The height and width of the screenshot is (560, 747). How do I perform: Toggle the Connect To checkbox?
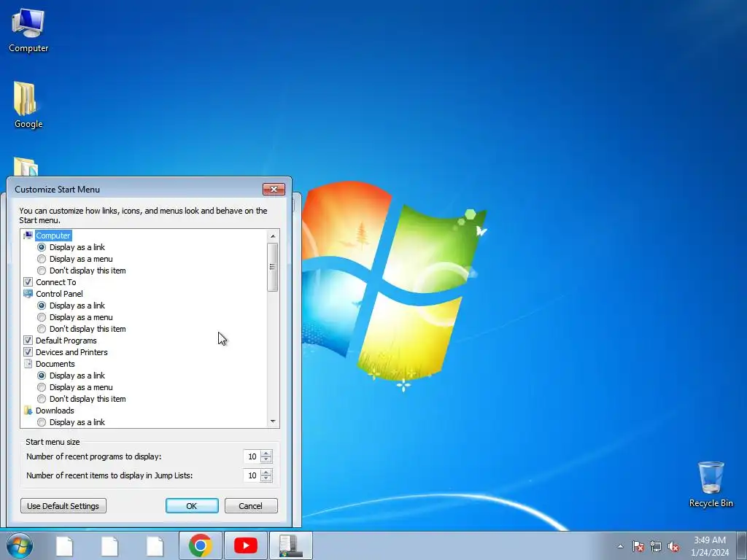[28, 282]
